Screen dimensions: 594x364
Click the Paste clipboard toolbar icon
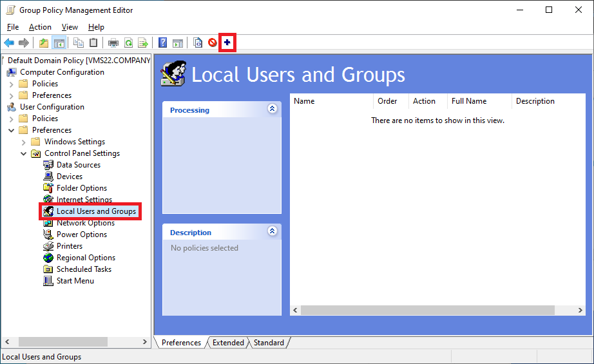(93, 43)
